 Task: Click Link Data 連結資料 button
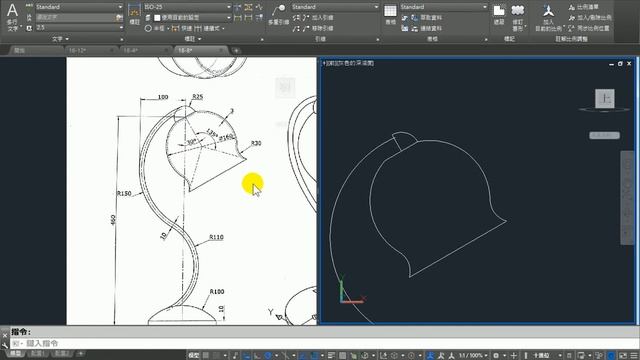point(426,29)
